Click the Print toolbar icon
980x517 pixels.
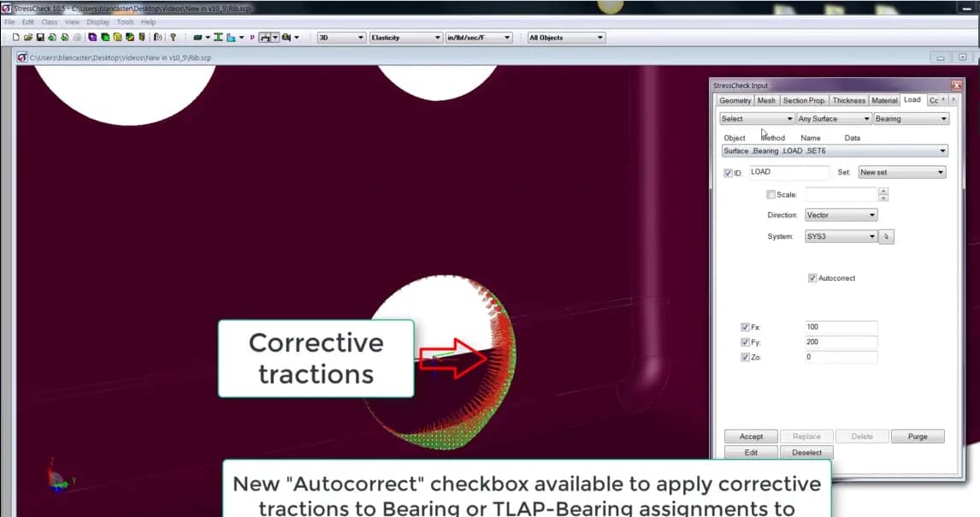[79, 37]
